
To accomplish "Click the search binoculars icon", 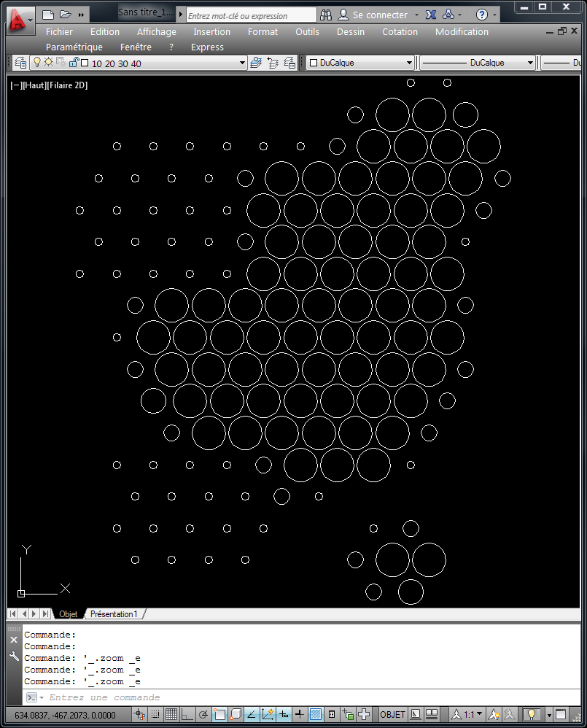I will [326, 15].
